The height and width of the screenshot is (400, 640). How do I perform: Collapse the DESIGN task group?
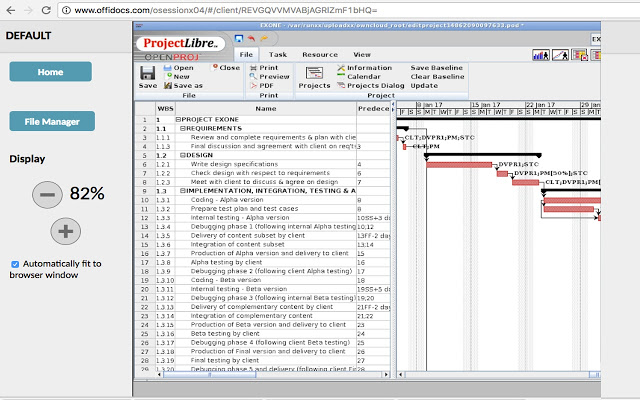pos(182,155)
